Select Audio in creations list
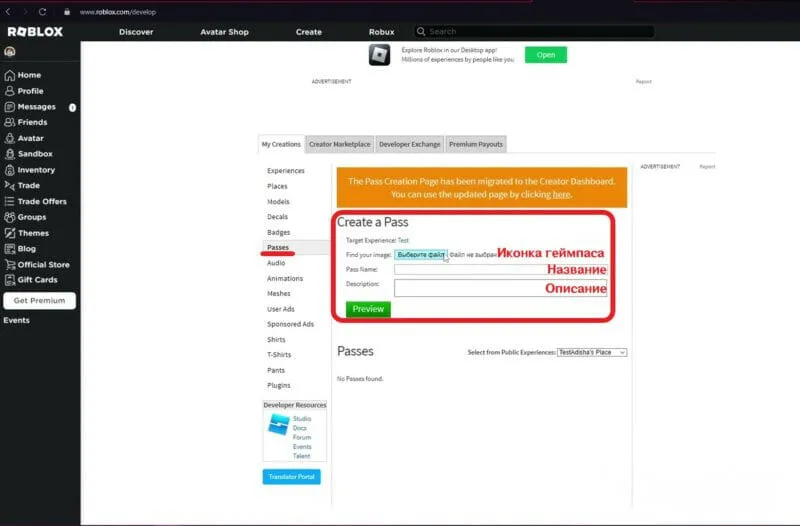Screen dimensions: 800x526 click(x=276, y=263)
